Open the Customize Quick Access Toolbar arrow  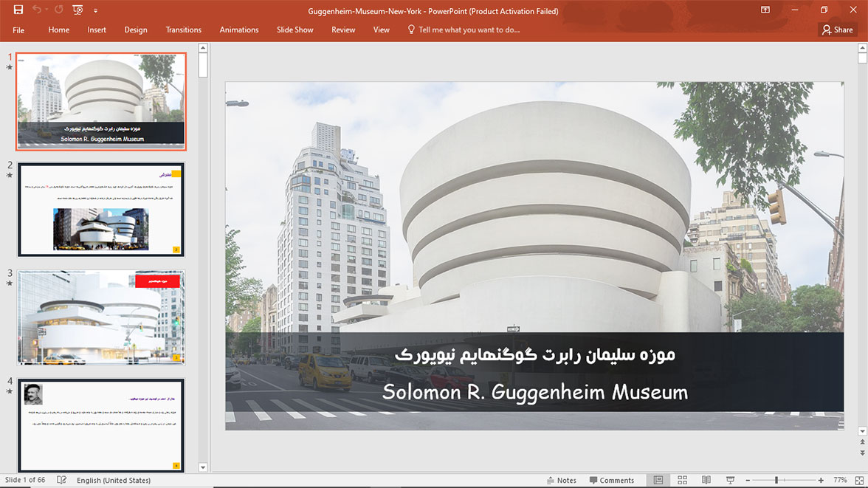tap(95, 10)
